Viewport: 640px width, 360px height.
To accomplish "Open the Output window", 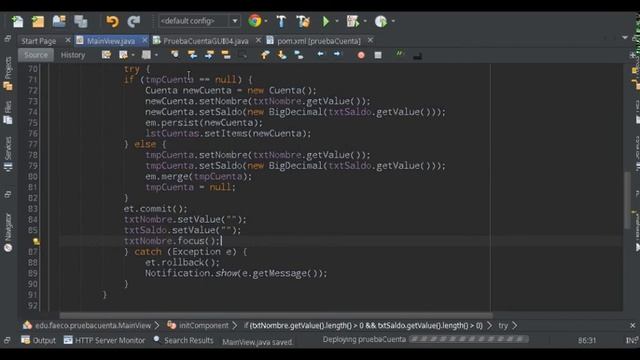I will point(39,340).
